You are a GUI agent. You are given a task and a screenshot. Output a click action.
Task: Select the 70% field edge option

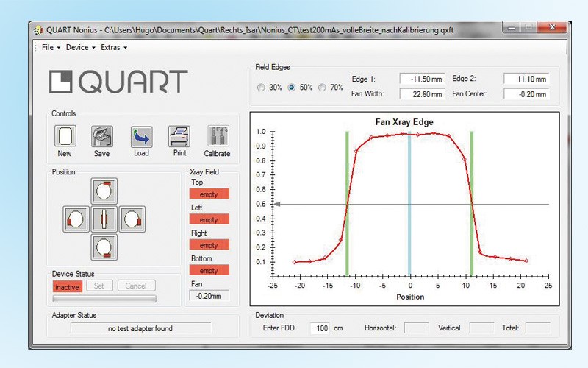[322, 88]
